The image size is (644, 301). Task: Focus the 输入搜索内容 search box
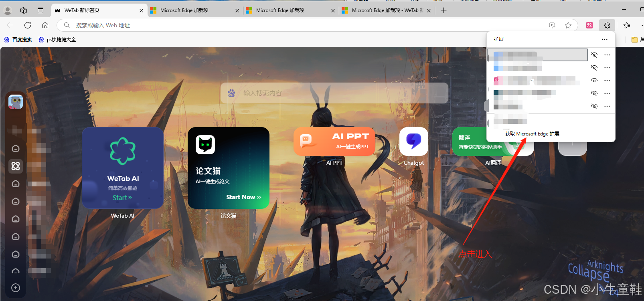point(334,93)
